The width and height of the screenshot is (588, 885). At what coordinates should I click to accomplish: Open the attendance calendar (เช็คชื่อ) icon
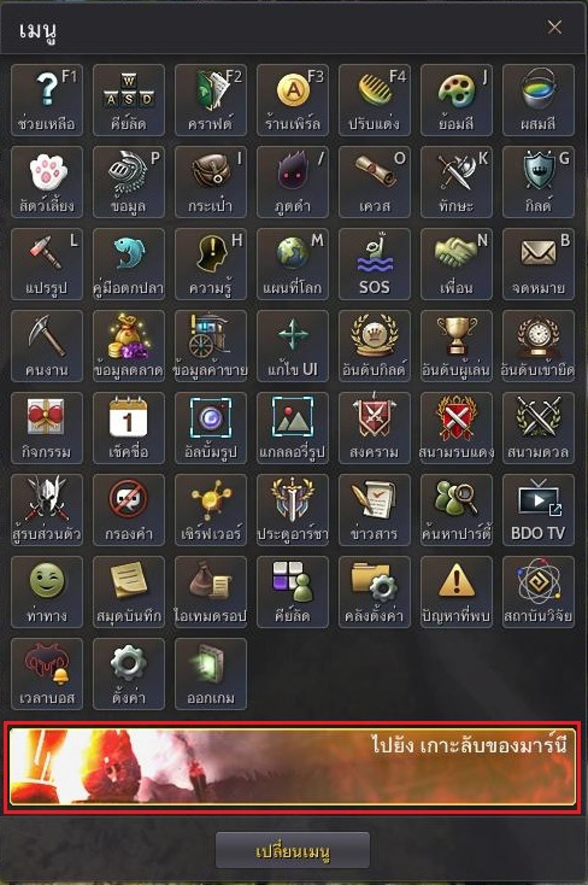(x=128, y=428)
